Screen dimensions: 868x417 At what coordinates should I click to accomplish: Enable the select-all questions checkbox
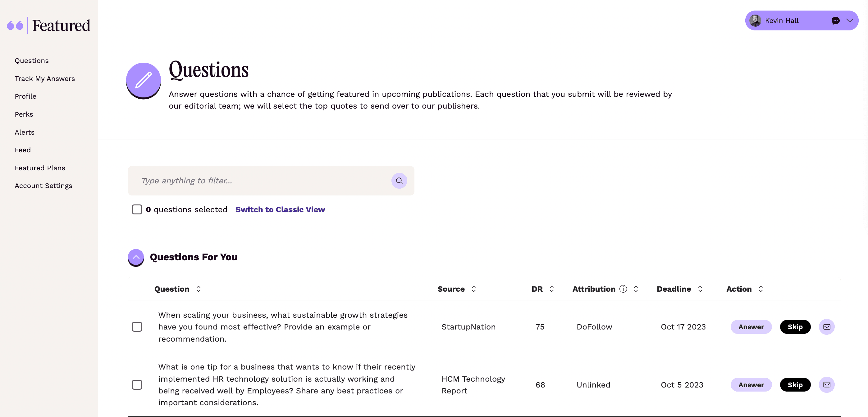(137, 209)
